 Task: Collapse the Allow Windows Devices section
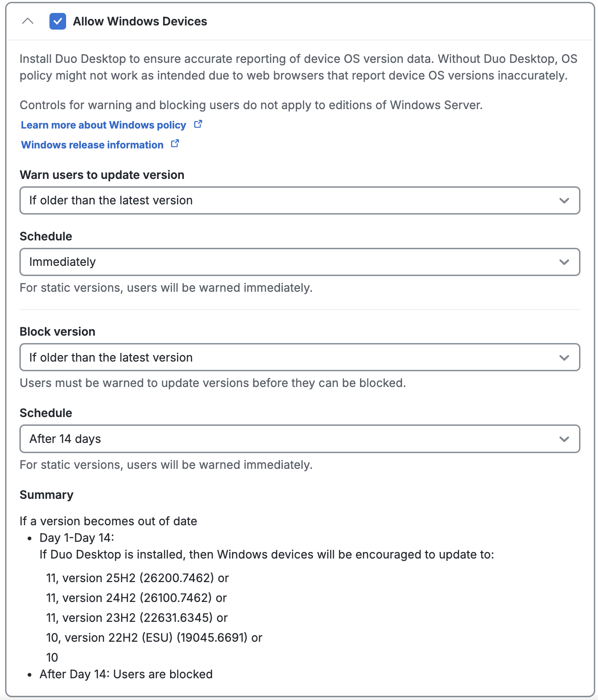[x=28, y=21]
